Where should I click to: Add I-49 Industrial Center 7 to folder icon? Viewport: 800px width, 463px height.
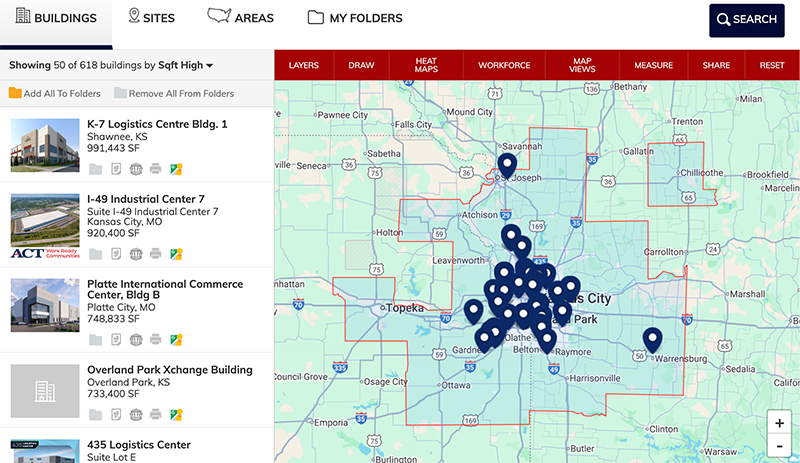[x=95, y=254]
